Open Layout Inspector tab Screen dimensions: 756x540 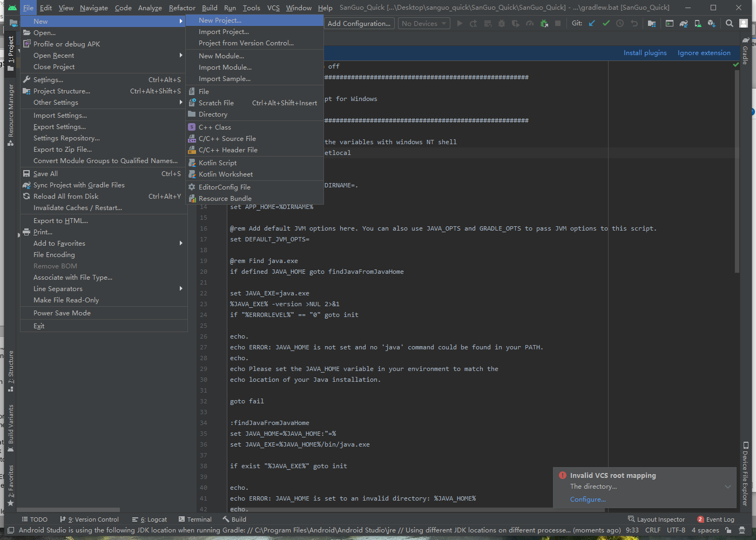pyautogui.click(x=656, y=519)
